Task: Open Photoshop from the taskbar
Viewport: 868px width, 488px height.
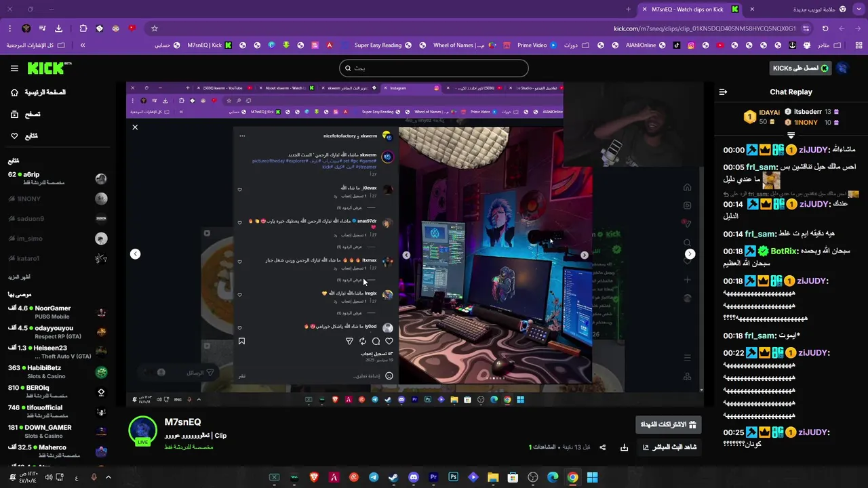Action: click(x=453, y=477)
